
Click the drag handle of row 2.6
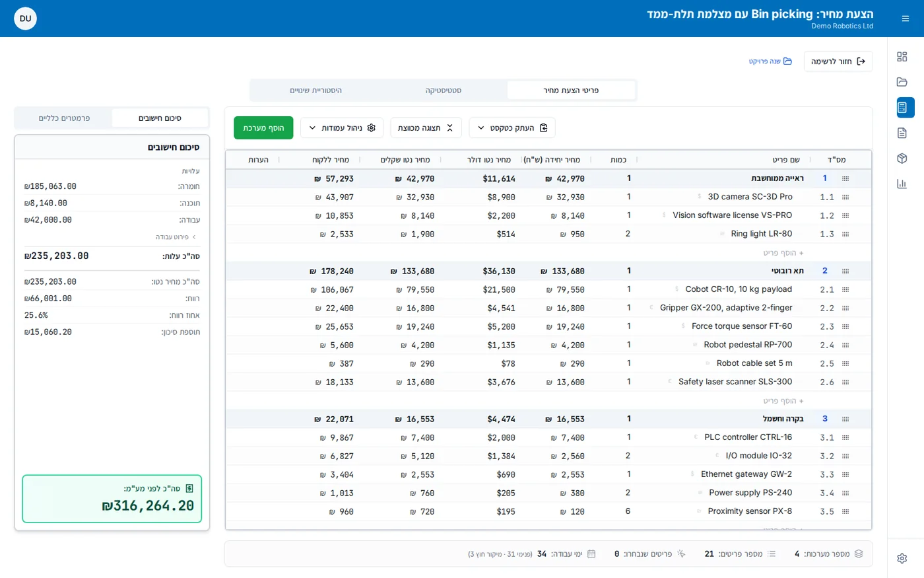[845, 382]
